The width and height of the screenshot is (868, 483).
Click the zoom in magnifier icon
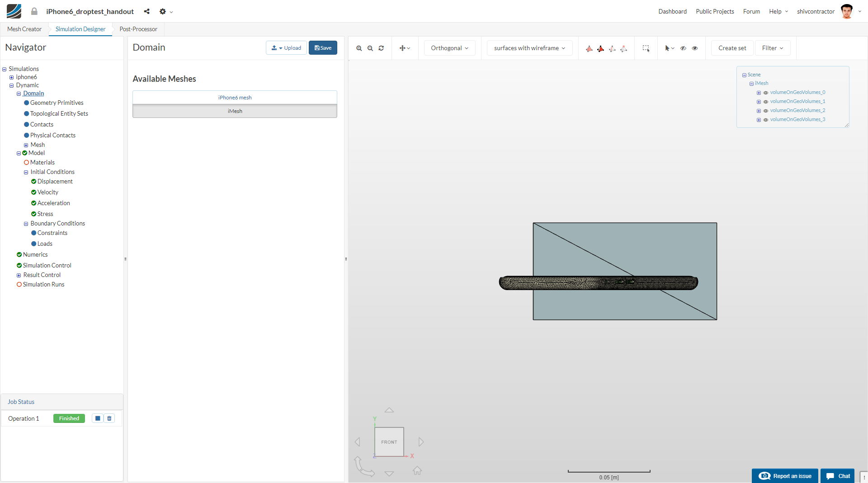[359, 48]
